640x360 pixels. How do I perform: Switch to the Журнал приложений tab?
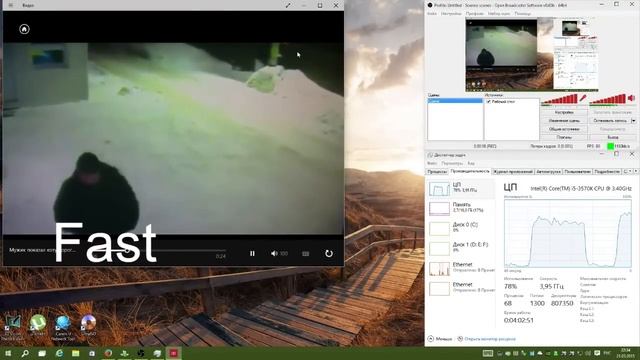pos(513,172)
